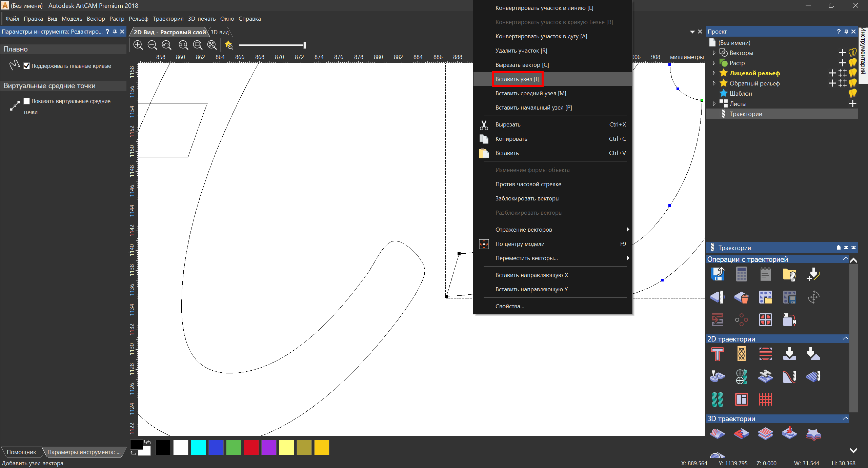
Task: Collapse the 2D траектории section
Action: [x=845, y=338]
